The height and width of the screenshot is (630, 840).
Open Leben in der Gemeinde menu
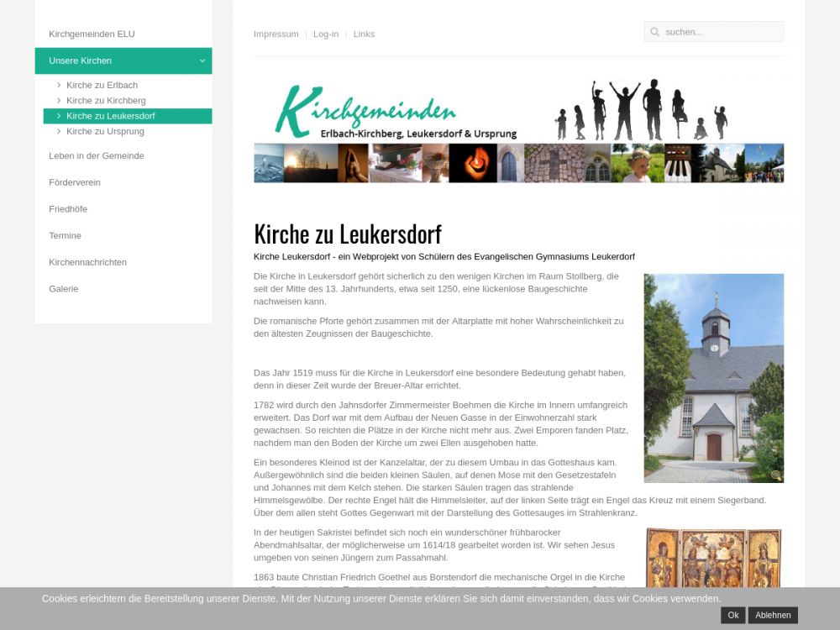[96, 155]
